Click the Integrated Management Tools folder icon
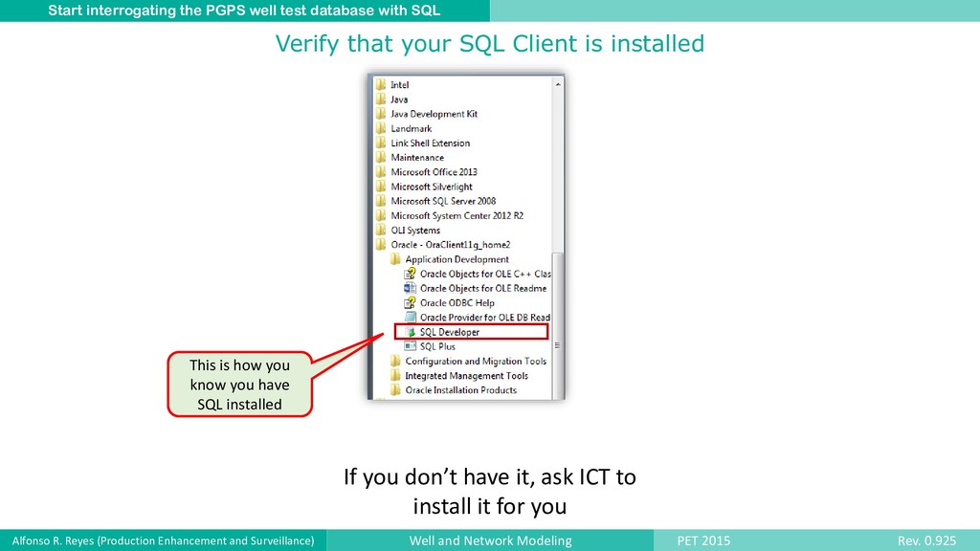The image size is (980, 551). (395, 375)
